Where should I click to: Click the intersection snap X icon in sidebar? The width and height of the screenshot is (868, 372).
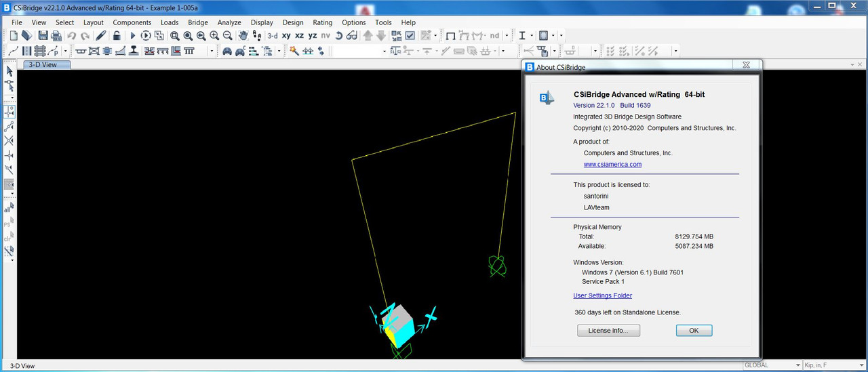9,141
